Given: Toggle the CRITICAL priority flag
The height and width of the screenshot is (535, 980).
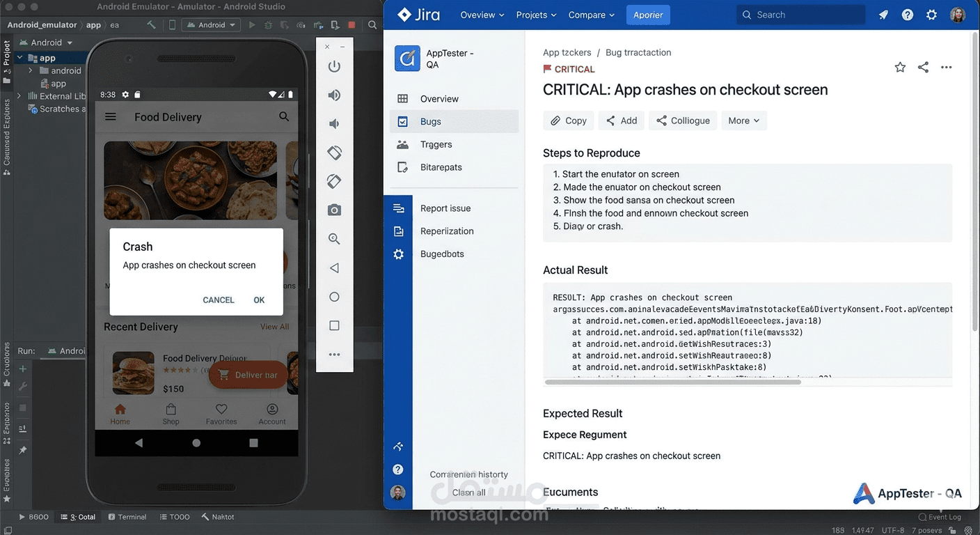Looking at the screenshot, I should (548, 69).
